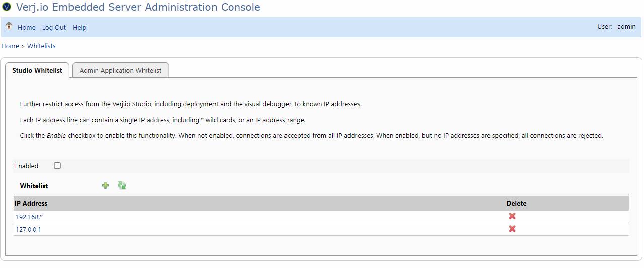Click the IP Address column header
Viewport: 644px width, 268px height.
(x=31, y=204)
